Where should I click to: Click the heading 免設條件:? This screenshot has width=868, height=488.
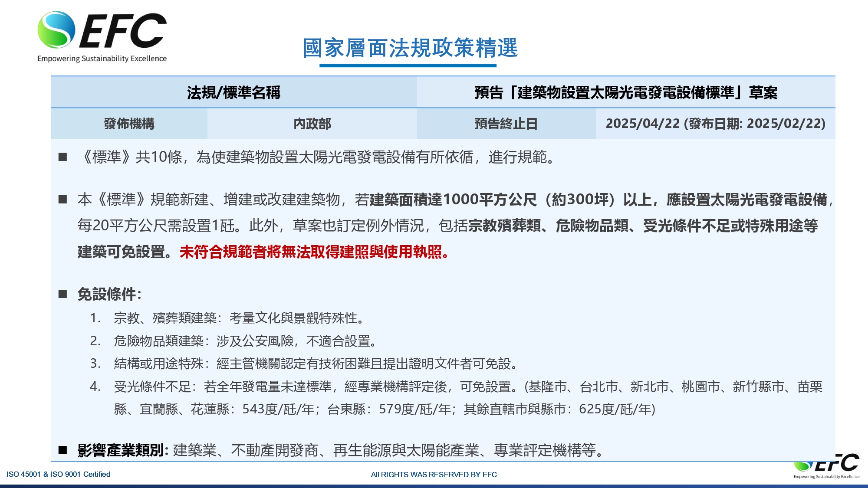[109, 294]
